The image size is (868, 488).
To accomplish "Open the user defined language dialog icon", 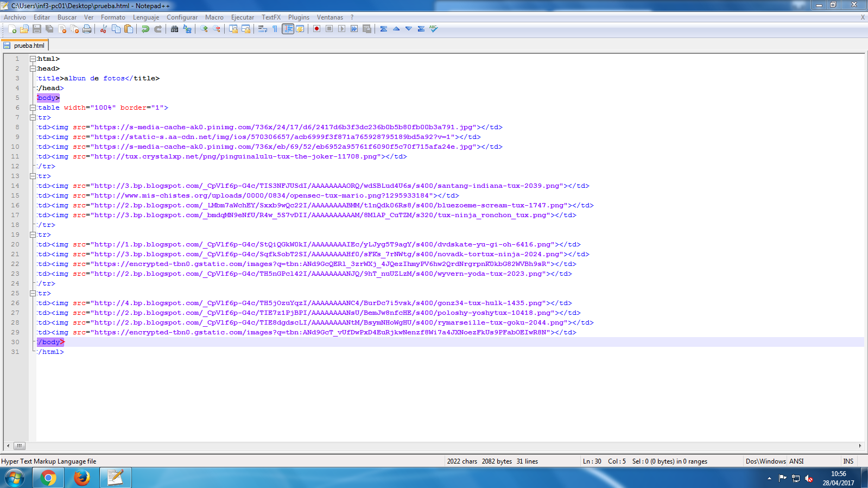I will [x=300, y=29].
